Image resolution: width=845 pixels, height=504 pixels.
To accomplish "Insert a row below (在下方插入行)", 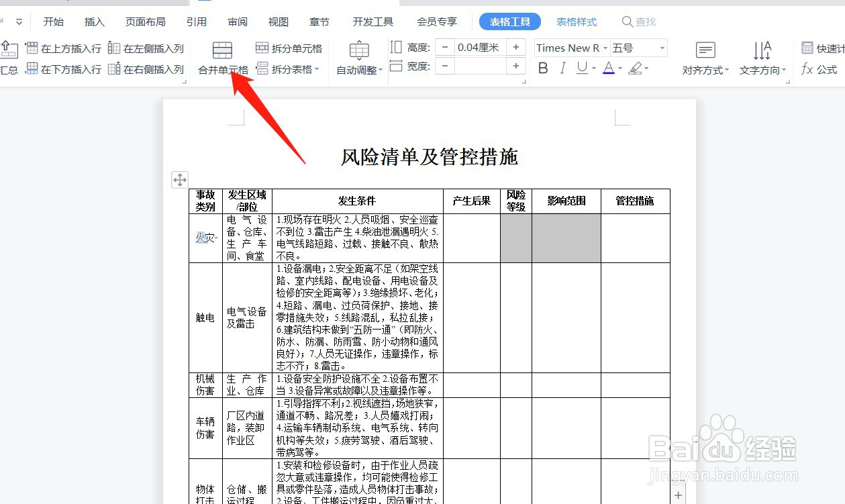I will pos(63,69).
